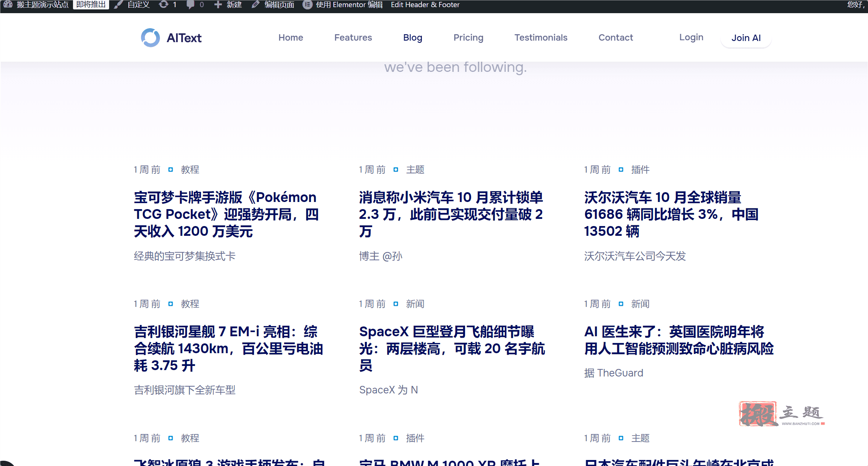Open the Pricing page link

click(x=468, y=38)
